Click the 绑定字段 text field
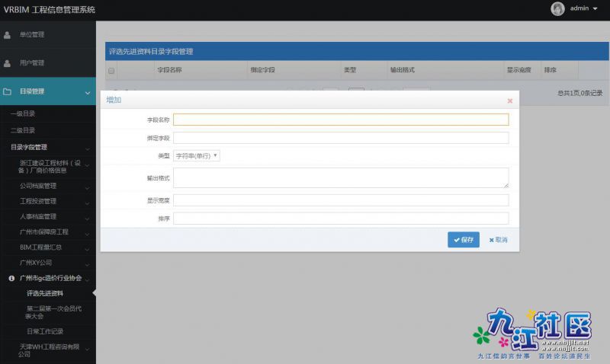 tap(341, 138)
